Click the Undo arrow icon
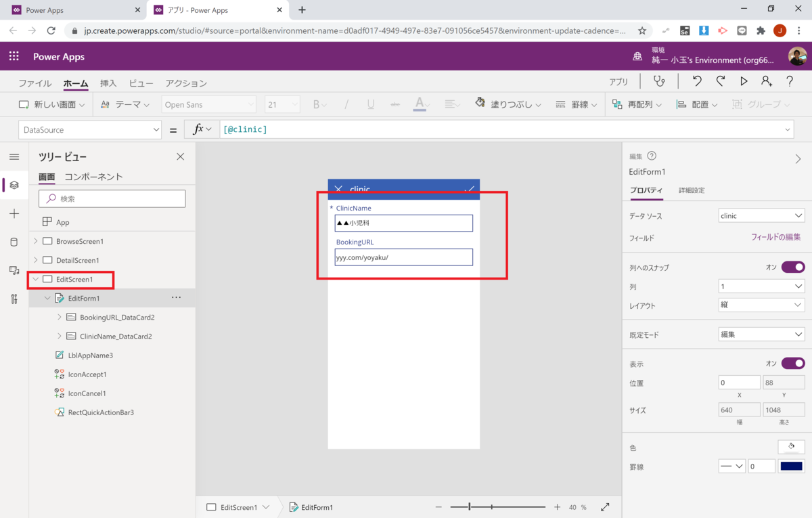812x518 pixels. point(697,81)
